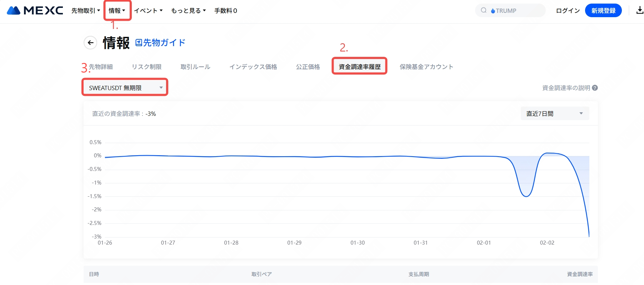Open the 先物ガイド guide link

coord(160,43)
